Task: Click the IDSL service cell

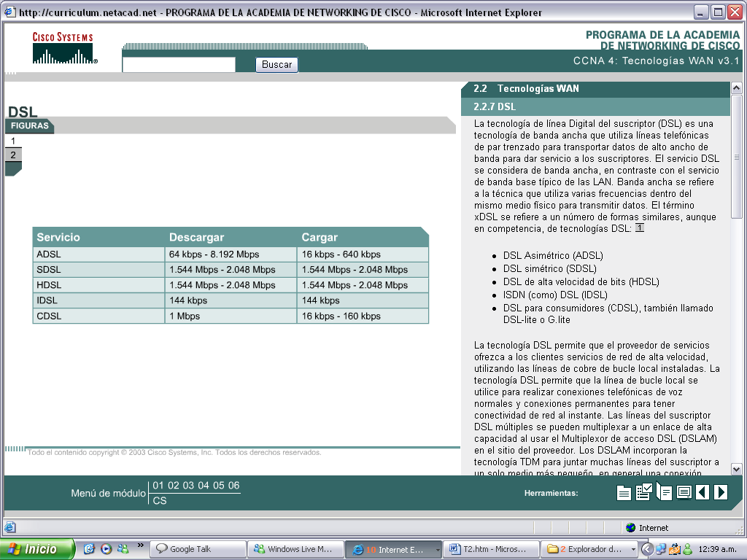Action: [98, 300]
